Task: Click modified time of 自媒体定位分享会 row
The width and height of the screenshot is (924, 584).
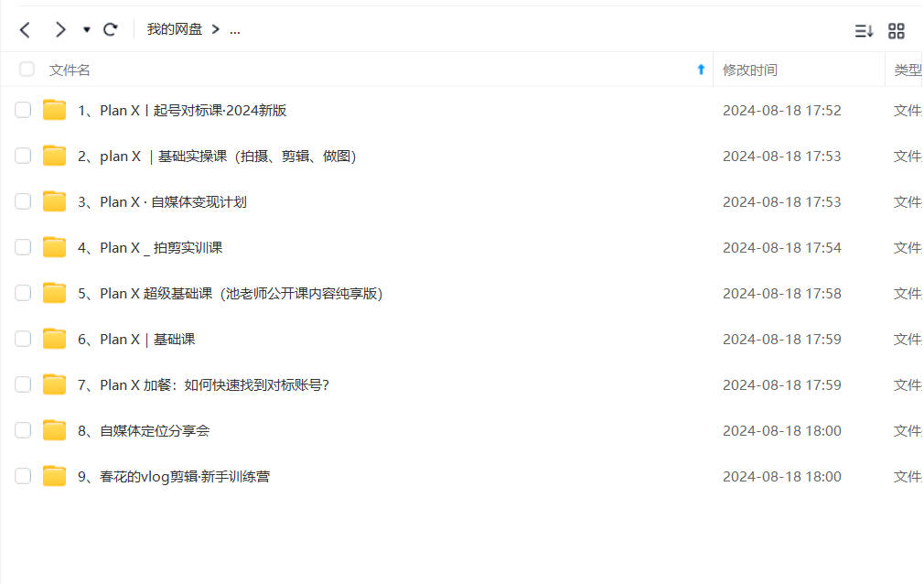Action: click(x=782, y=430)
